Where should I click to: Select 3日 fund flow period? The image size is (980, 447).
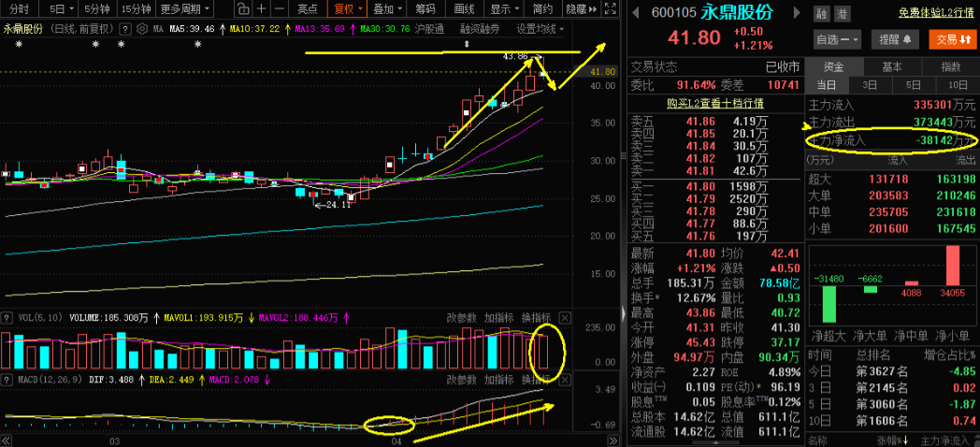(x=870, y=85)
